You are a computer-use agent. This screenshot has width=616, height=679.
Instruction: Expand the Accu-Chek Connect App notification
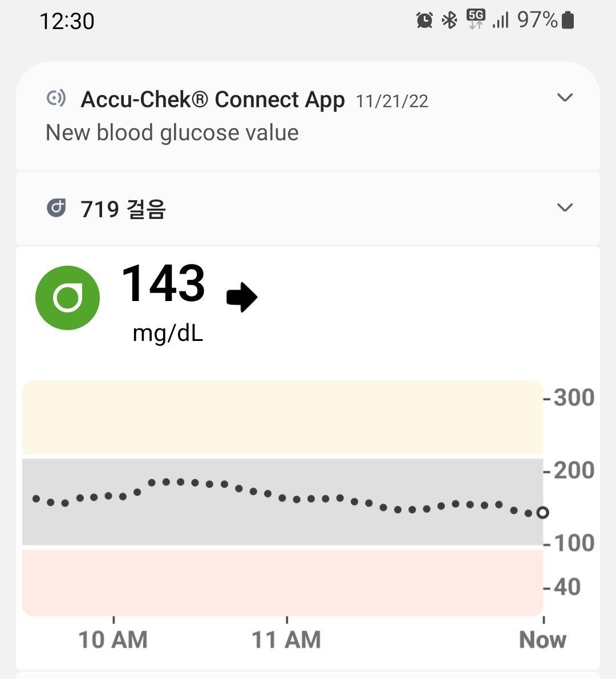coord(565,97)
